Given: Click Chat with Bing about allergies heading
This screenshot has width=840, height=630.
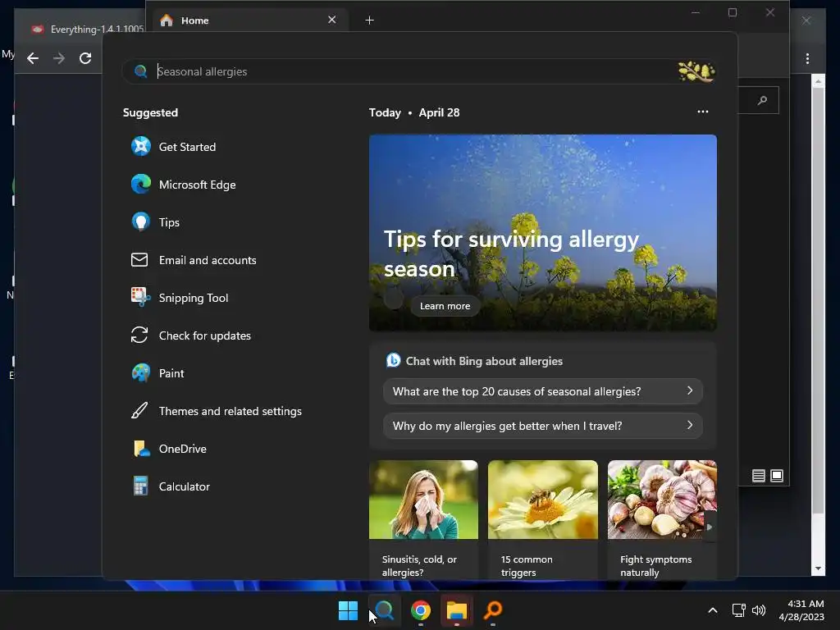Looking at the screenshot, I should [484, 361].
